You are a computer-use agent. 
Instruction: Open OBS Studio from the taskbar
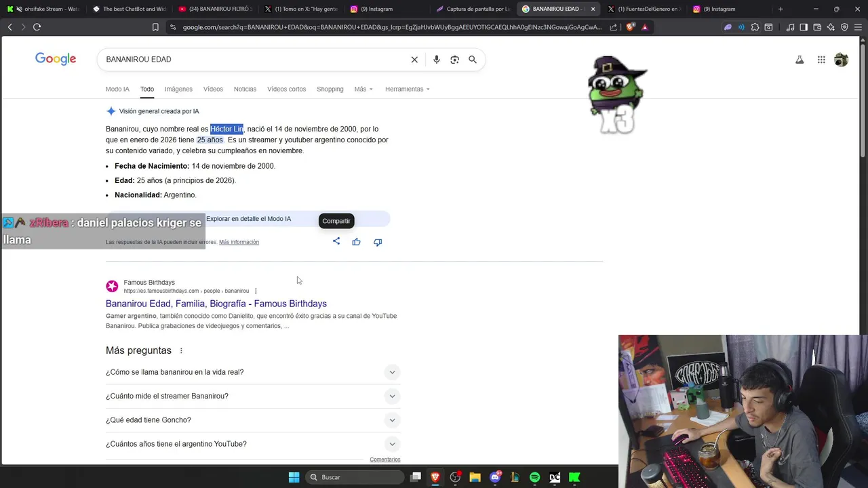click(455, 477)
